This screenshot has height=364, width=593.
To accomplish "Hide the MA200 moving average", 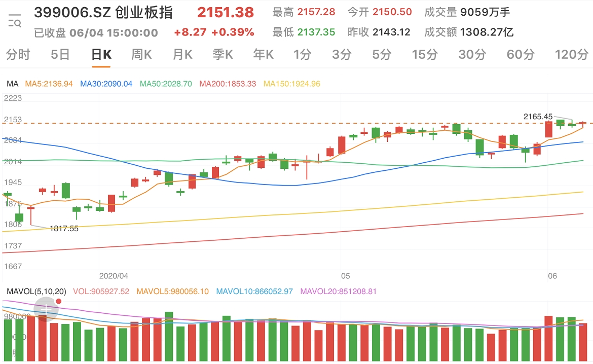I will 227,84.
